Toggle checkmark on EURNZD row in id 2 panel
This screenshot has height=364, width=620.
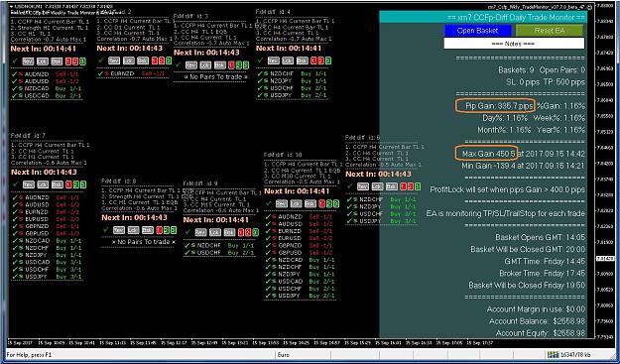point(101,74)
